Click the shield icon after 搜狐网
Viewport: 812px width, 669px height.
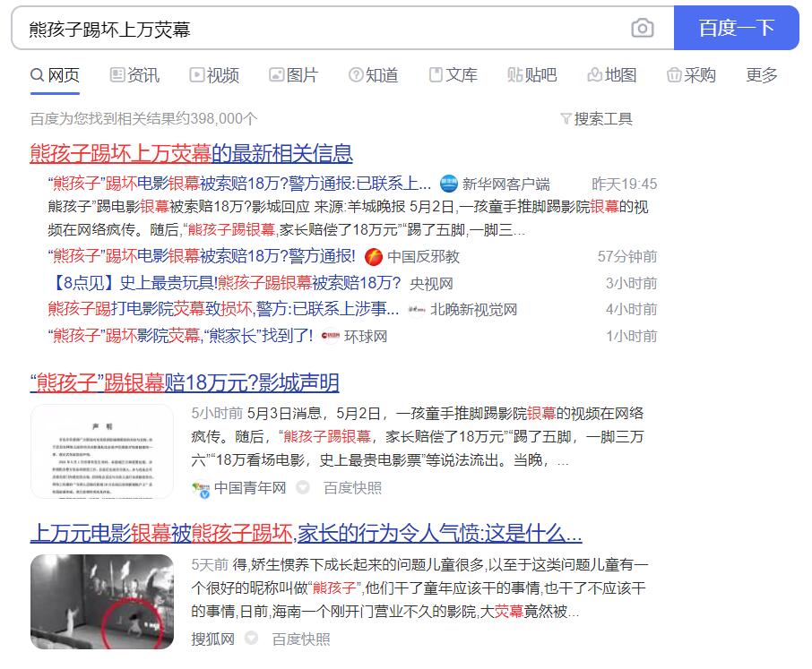coord(251,639)
